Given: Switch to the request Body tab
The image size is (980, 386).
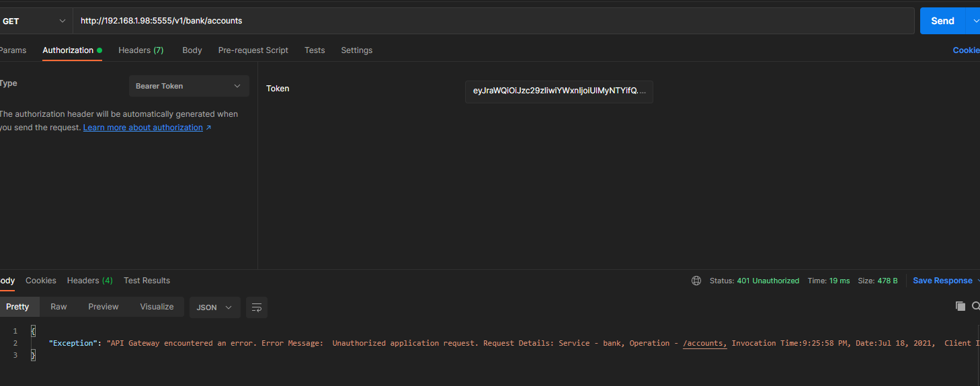Looking at the screenshot, I should [x=192, y=50].
